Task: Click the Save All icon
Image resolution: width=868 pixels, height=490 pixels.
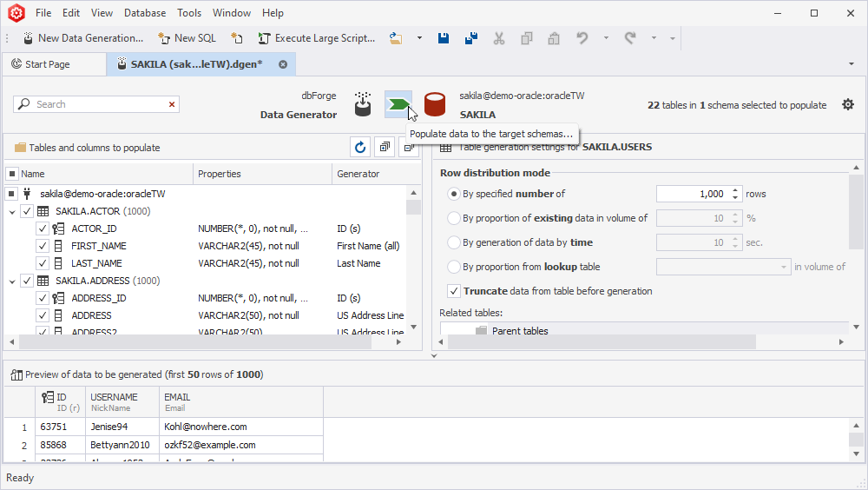Action: [x=471, y=38]
